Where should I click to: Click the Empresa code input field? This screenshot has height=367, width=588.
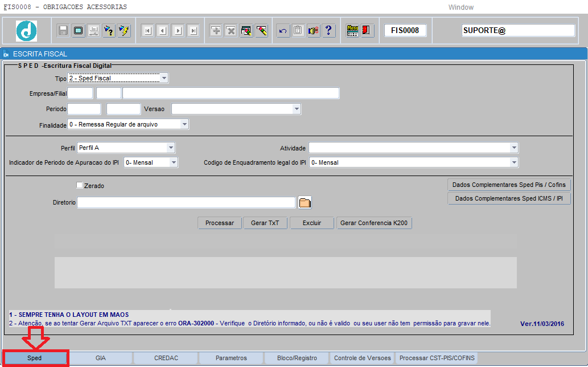click(80, 93)
